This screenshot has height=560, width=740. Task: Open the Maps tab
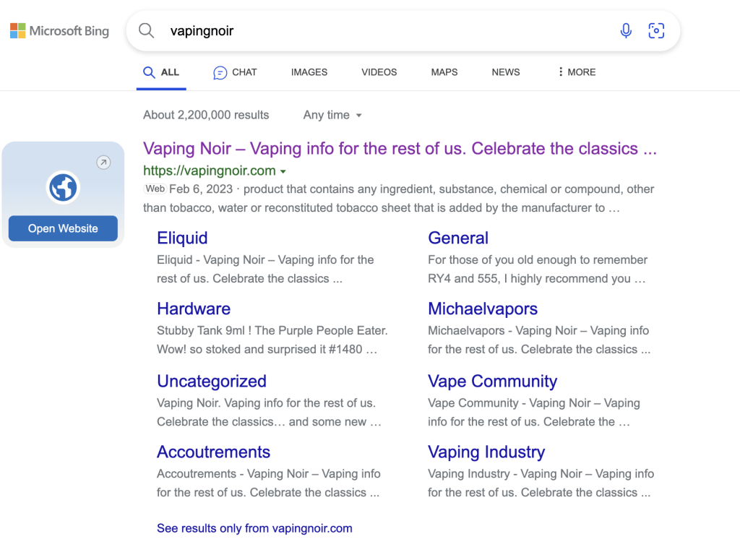click(444, 72)
